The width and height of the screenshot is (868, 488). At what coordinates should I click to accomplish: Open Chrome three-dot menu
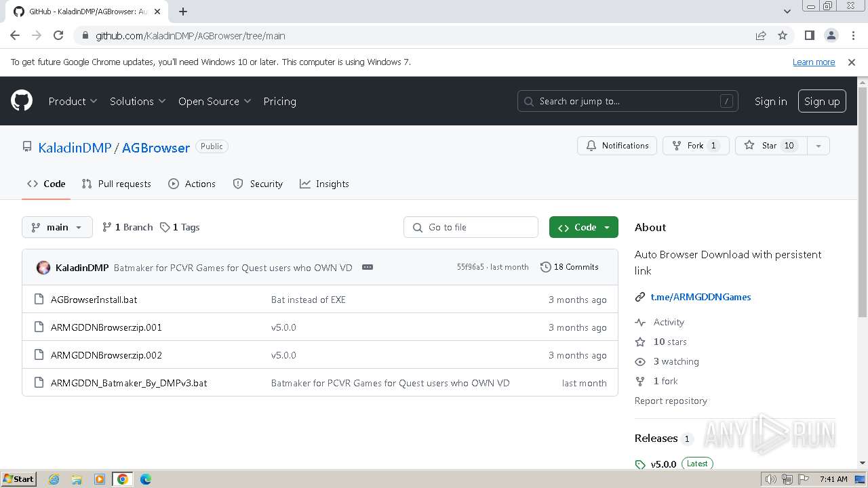[x=852, y=35]
